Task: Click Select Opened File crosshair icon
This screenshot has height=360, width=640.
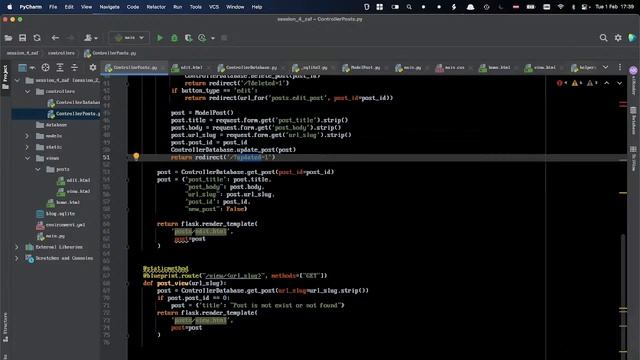Action: point(45,67)
